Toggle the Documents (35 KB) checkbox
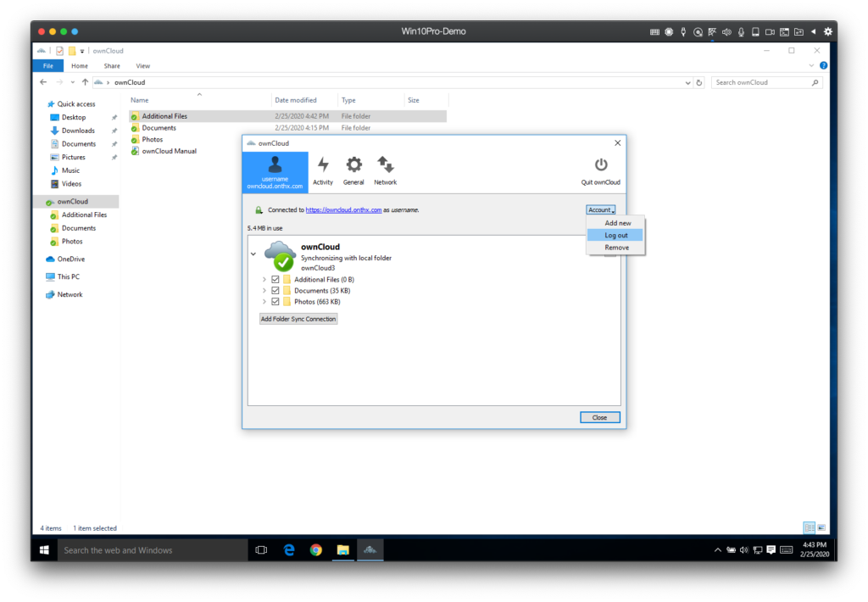This screenshot has width=868, height=602. click(x=275, y=290)
